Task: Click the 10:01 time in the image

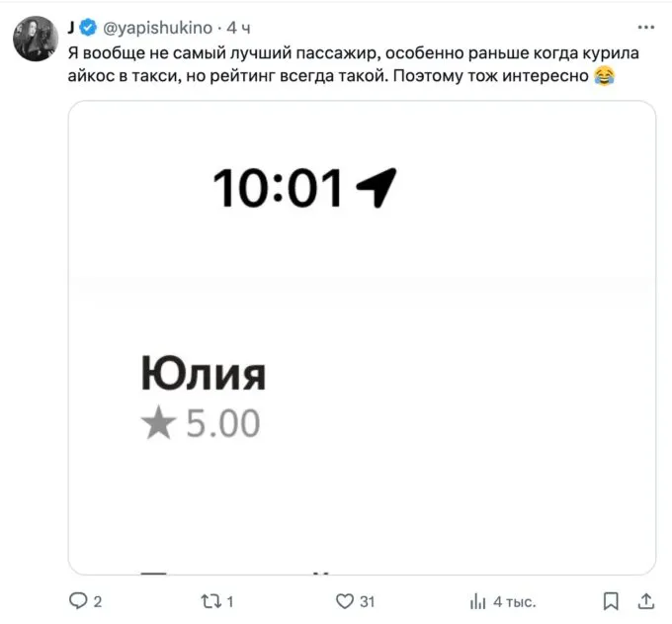Action: pos(277,188)
